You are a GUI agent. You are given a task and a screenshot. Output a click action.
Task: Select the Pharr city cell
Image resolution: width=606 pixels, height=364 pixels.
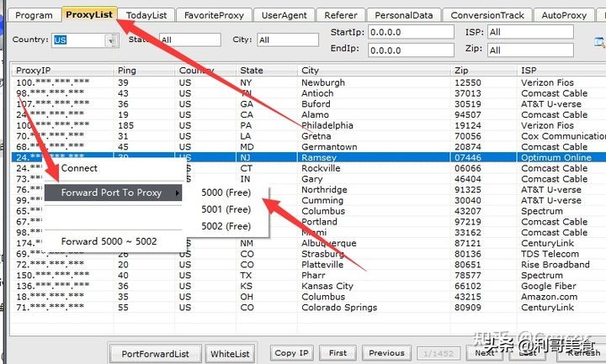313,276
